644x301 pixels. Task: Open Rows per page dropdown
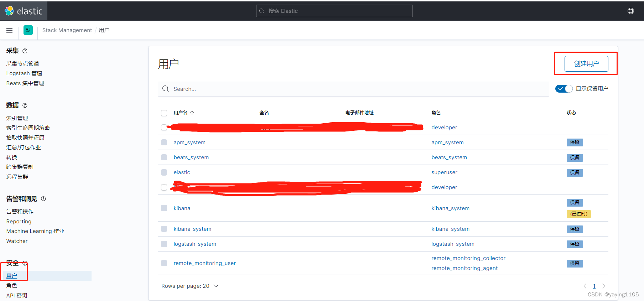(x=190, y=286)
